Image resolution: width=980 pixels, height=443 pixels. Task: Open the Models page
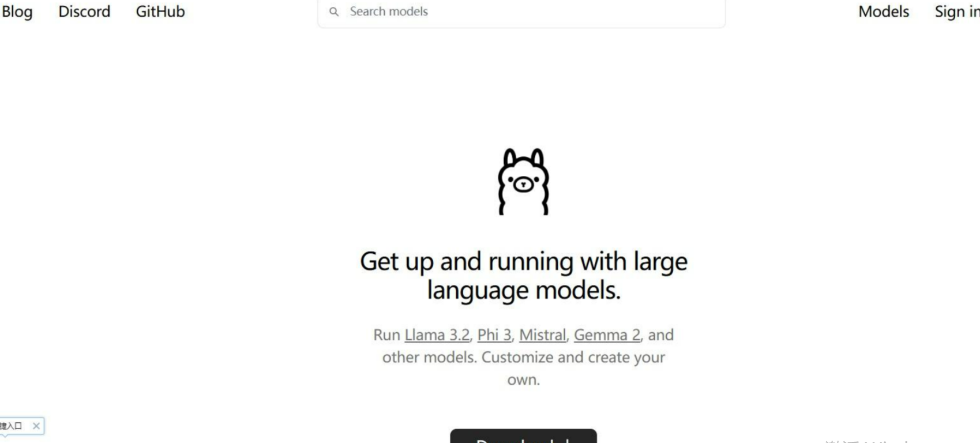tap(884, 12)
